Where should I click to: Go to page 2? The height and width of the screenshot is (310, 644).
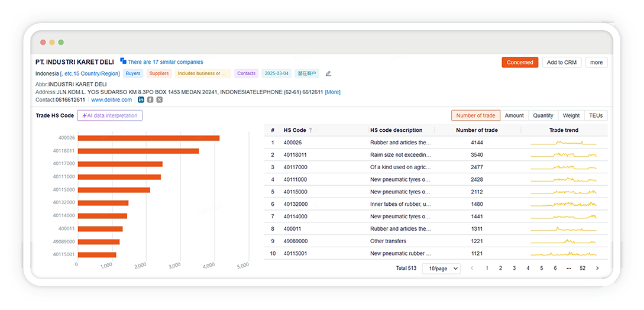[500, 268]
